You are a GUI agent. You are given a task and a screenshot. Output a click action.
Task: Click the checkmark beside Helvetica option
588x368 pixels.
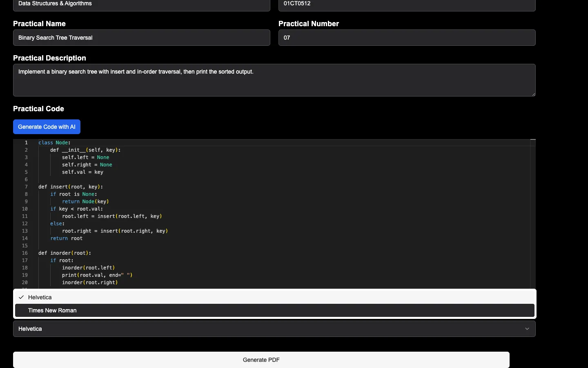click(x=21, y=297)
